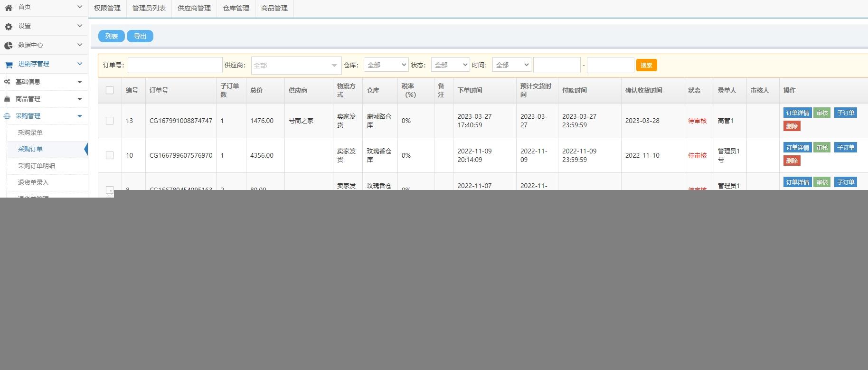Open the 状态 dropdown filter

tap(450, 65)
